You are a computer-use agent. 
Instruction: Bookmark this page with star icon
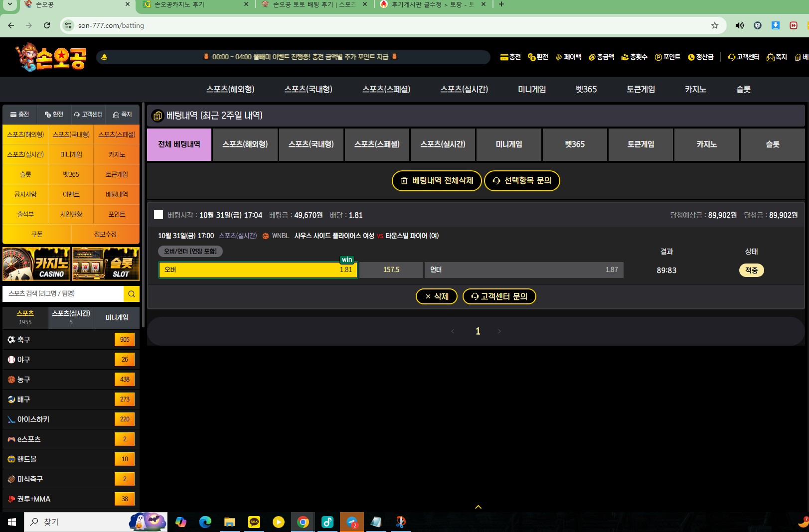pyautogui.click(x=714, y=25)
